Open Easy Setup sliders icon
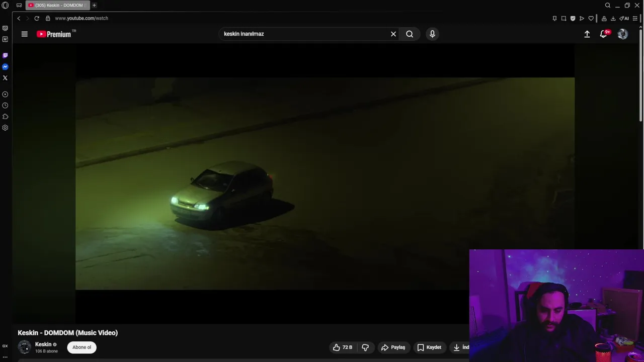The height and width of the screenshot is (362, 644). [635, 19]
